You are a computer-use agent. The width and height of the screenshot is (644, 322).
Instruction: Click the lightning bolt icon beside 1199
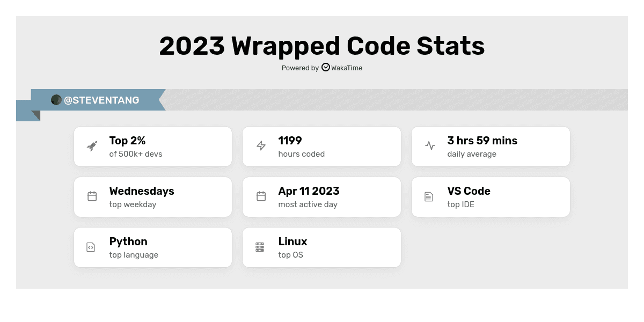click(261, 145)
